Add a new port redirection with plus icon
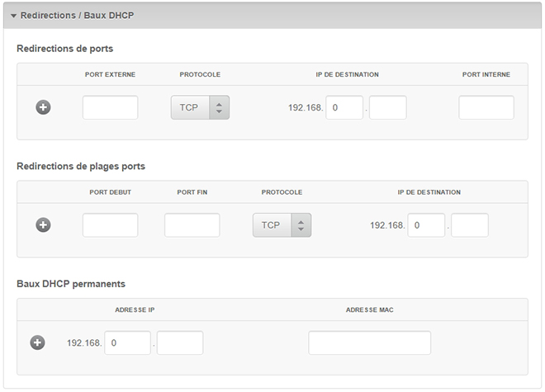 pyautogui.click(x=44, y=107)
